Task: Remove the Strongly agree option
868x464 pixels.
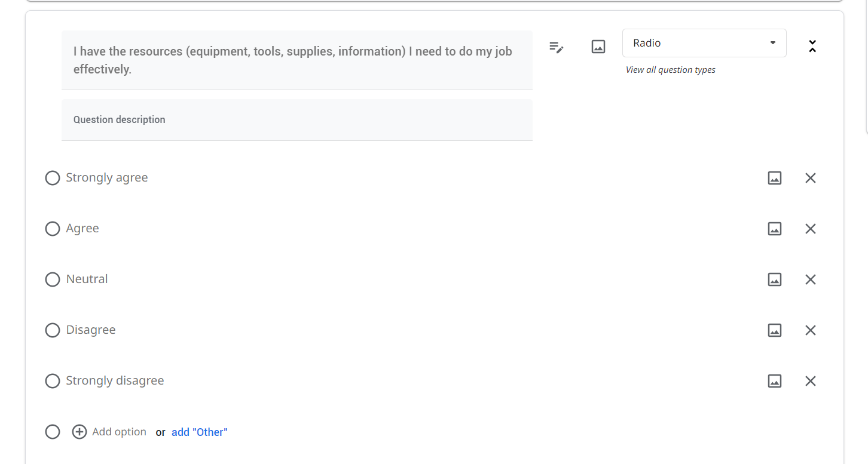Action: tap(810, 178)
